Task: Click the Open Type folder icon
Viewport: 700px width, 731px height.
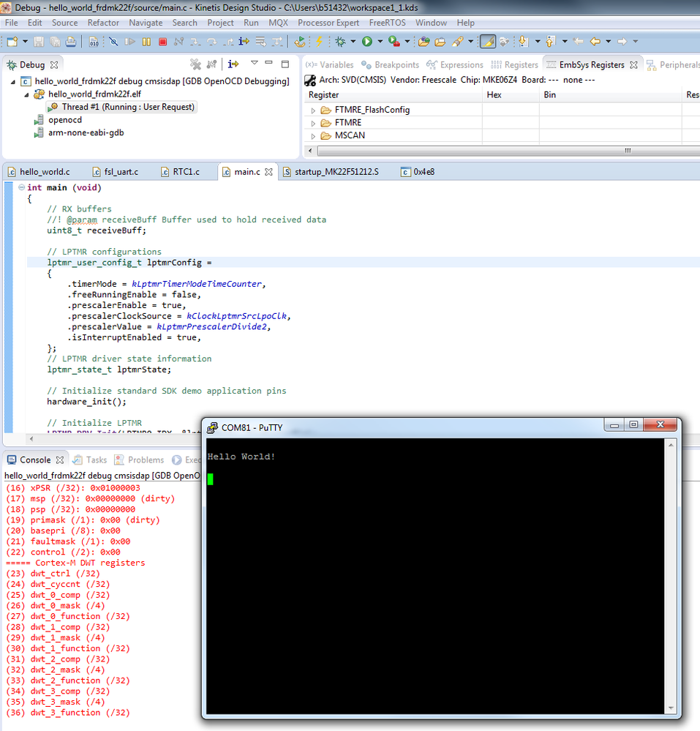Action: coord(424,42)
